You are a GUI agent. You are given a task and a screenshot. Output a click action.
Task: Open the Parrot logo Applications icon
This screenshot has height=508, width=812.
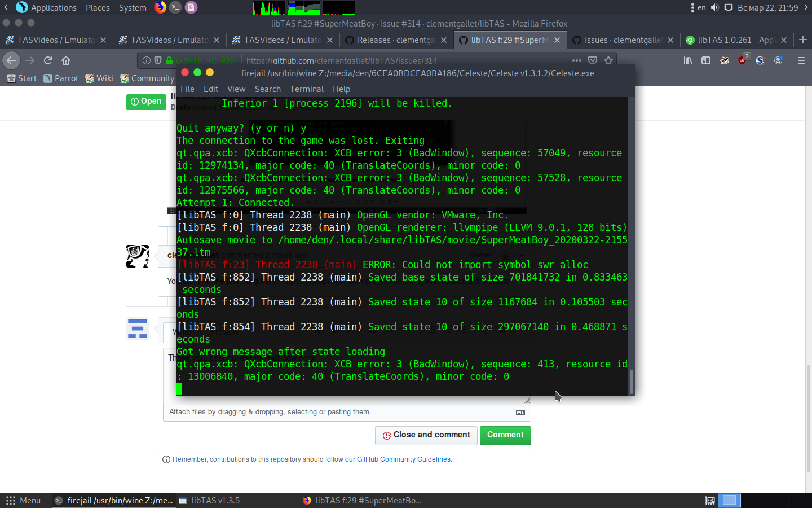pyautogui.click(x=22, y=7)
